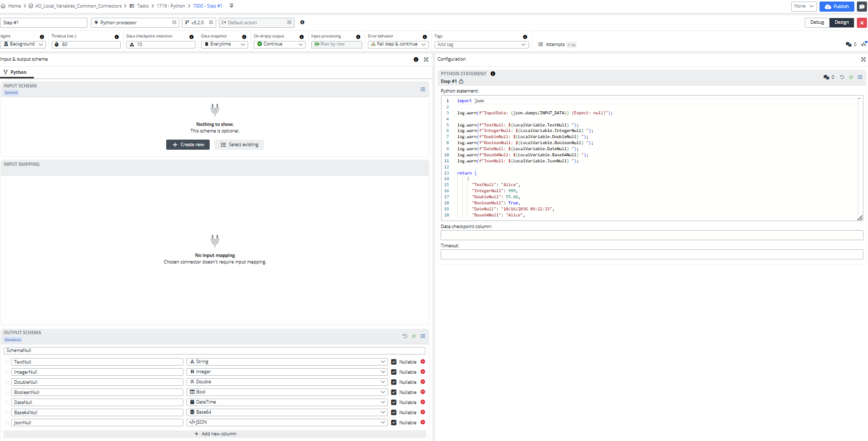Click the Publish button
The width and height of the screenshot is (868, 441).
(836, 7)
